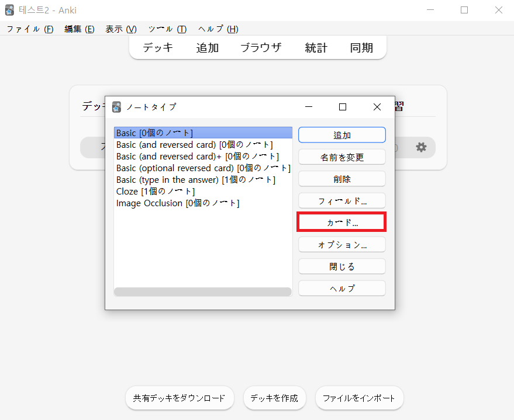This screenshot has height=420, width=514.
Task: Open the 表示 menu
Action: [121, 29]
